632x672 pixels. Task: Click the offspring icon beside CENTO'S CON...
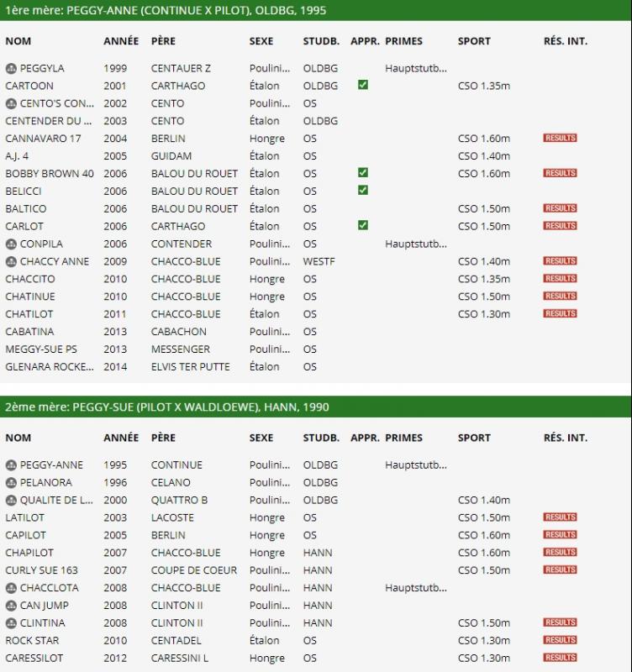point(11,103)
